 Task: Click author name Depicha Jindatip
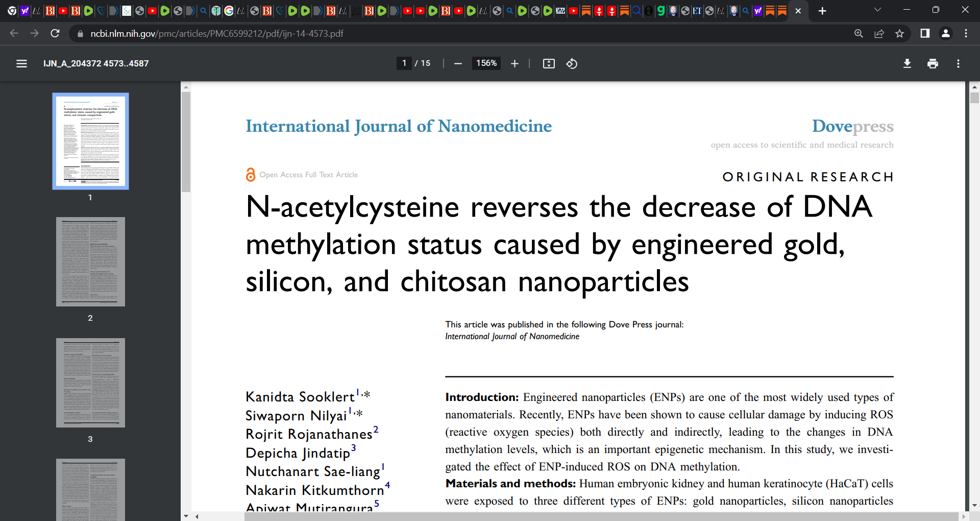click(x=298, y=453)
